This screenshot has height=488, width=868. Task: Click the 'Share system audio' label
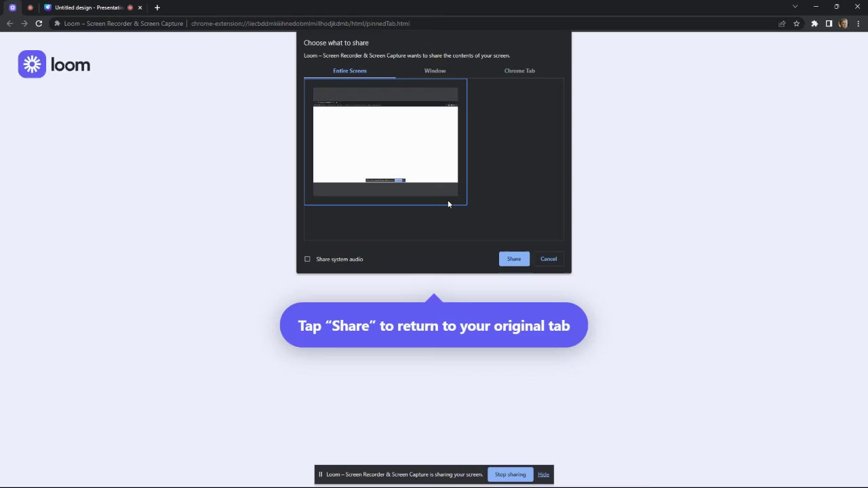coord(339,259)
